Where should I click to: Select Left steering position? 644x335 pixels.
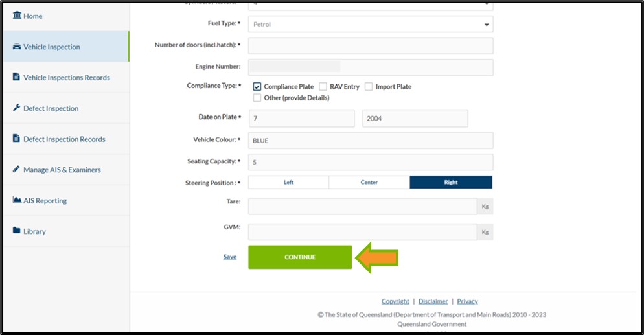[x=288, y=183]
